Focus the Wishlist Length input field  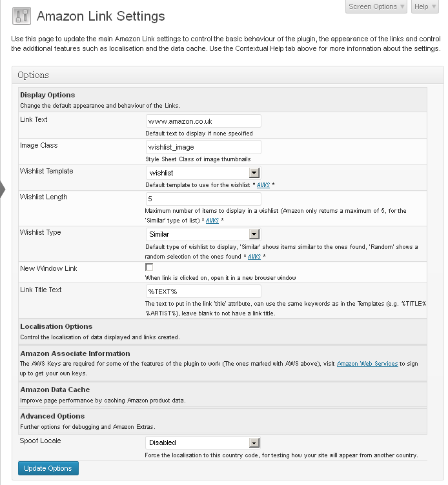203,199
